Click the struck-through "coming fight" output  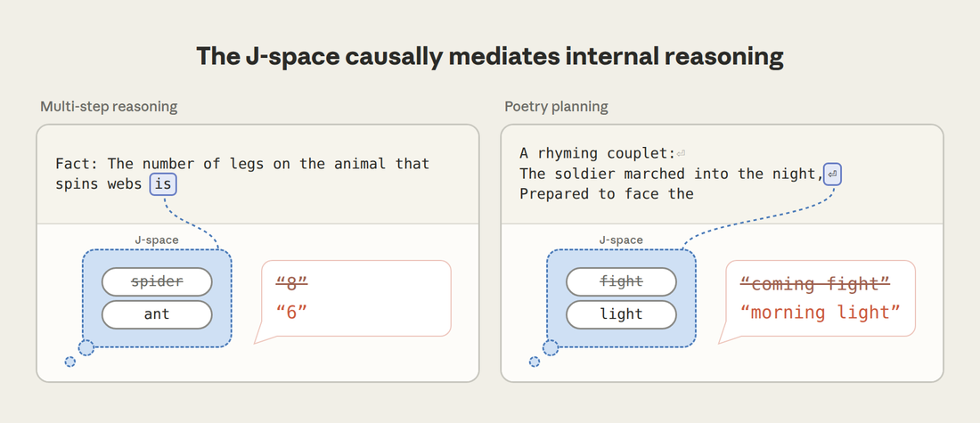pyautogui.click(x=814, y=284)
